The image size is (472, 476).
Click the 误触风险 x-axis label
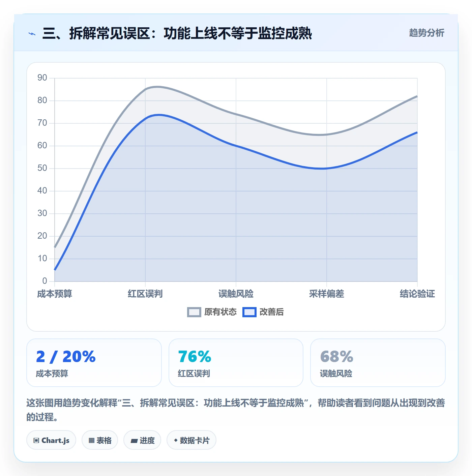point(236,294)
